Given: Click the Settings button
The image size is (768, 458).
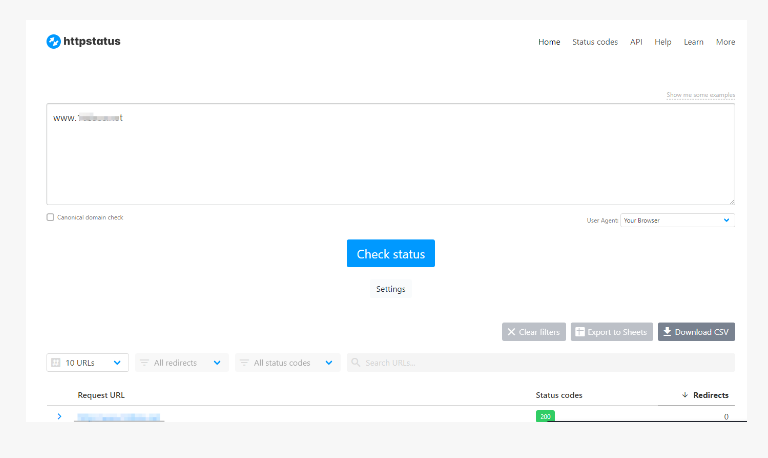Looking at the screenshot, I should 390,289.
